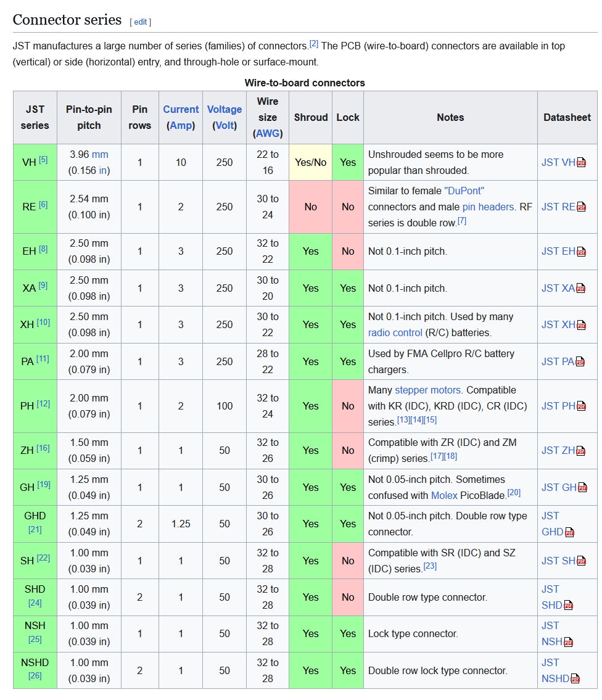The height and width of the screenshot is (700, 602).
Task: Follow the in link in VH pitch cell
Action: tap(103, 171)
